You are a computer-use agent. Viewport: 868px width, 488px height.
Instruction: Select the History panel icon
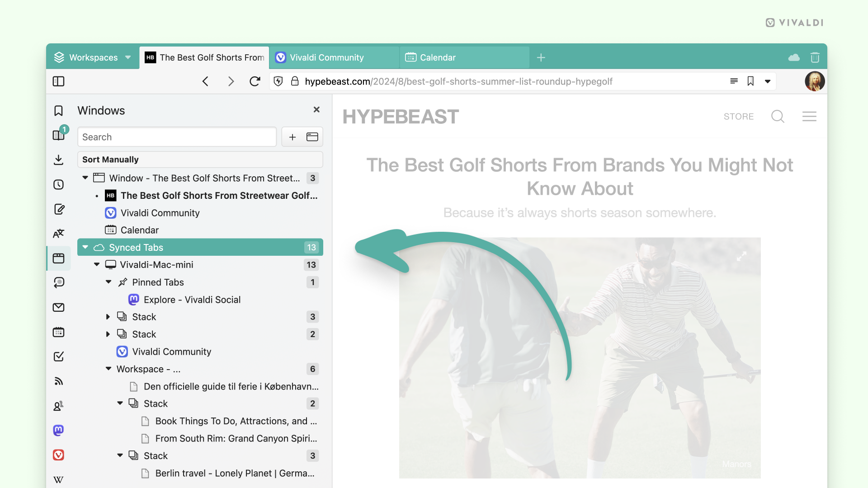click(x=58, y=185)
